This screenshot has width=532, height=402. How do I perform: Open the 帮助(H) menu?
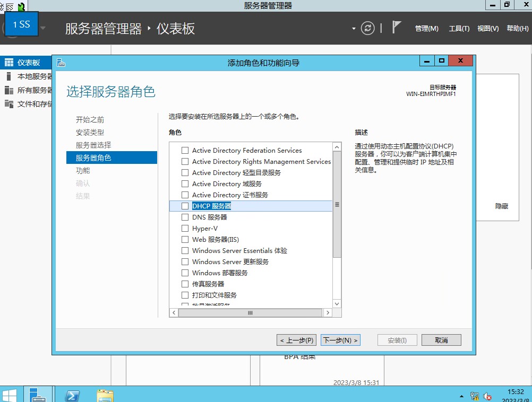(x=518, y=29)
